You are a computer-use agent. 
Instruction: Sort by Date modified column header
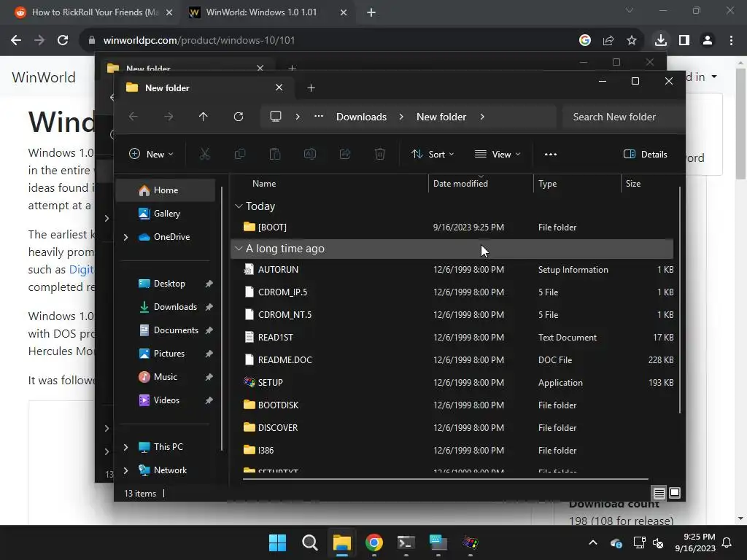(x=460, y=183)
